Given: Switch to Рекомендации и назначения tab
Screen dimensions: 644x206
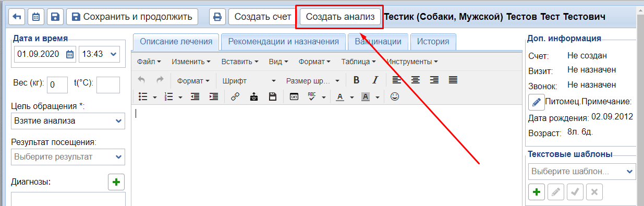Looking at the screenshot, I should 284,42.
